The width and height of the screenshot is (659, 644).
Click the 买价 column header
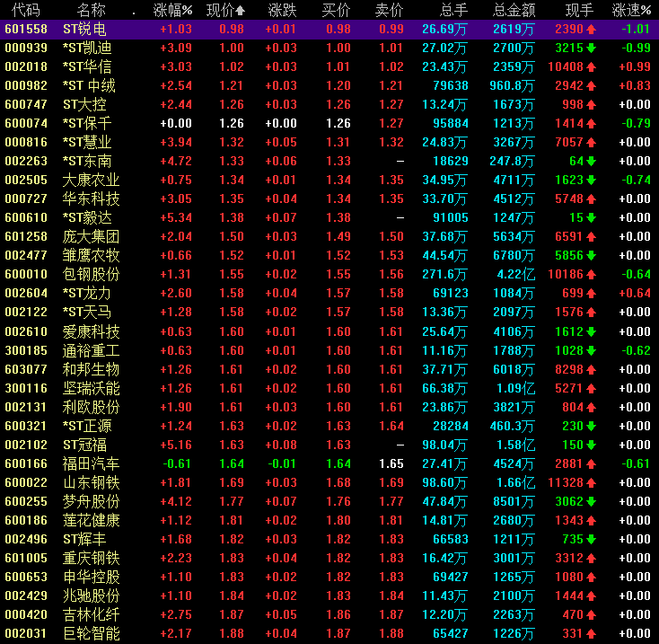(x=336, y=10)
